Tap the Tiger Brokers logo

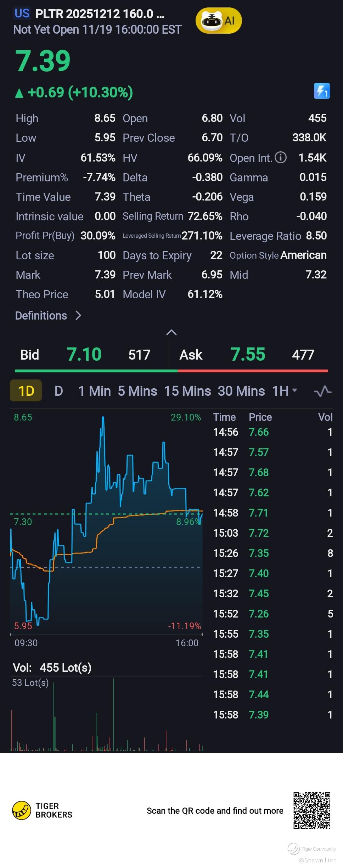click(42, 810)
